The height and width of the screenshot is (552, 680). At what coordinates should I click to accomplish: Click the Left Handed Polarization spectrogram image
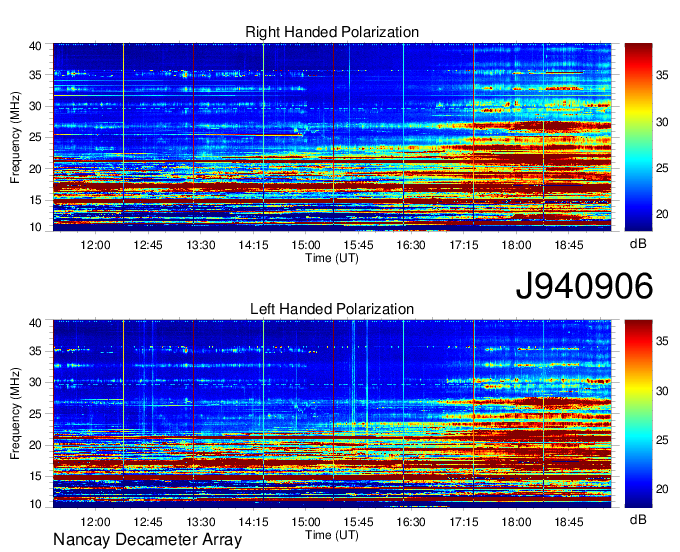332,414
